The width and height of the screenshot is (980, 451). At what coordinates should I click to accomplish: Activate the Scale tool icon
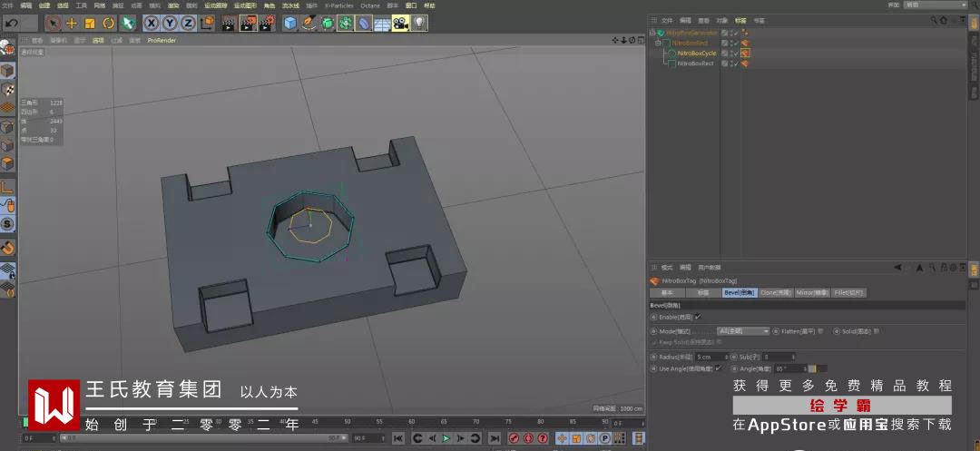pos(89,24)
